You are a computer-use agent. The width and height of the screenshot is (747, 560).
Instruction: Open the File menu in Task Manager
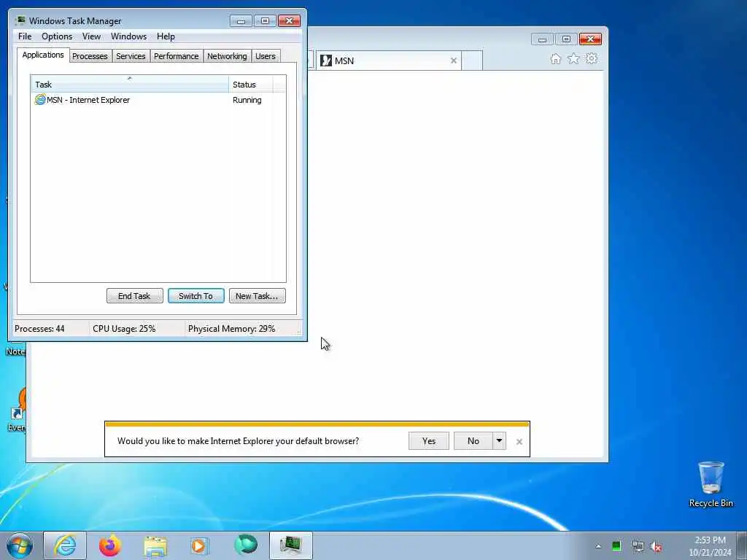25,36
